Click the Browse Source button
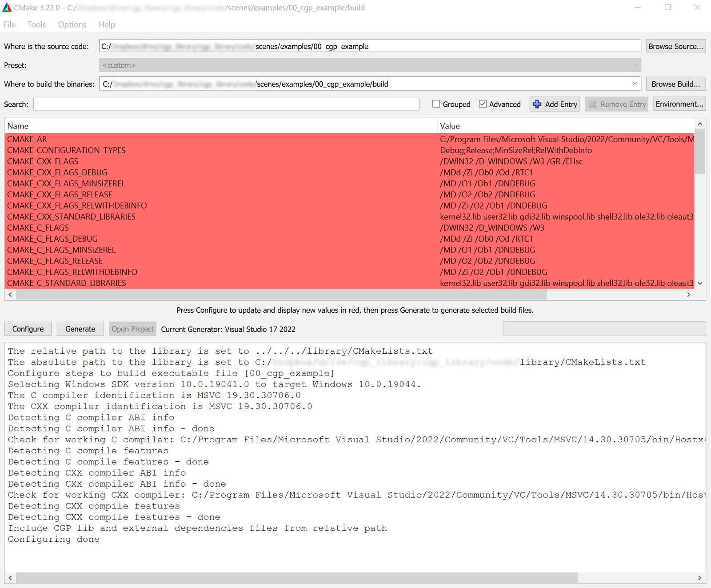The image size is (711, 588). (x=675, y=46)
